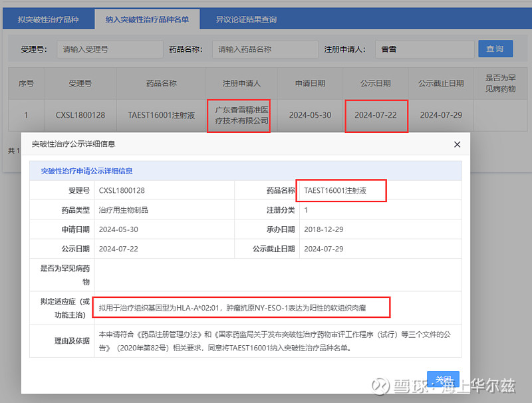This screenshot has width=532, height=403.
Task: Click the 承办日期 value 2018-12-29
Action: pyautogui.click(x=324, y=229)
